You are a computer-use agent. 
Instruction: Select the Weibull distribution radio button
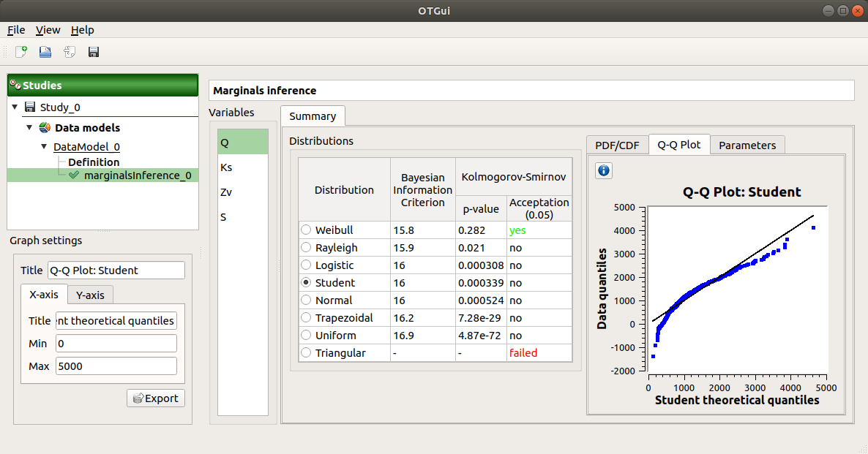(x=305, y=230)
